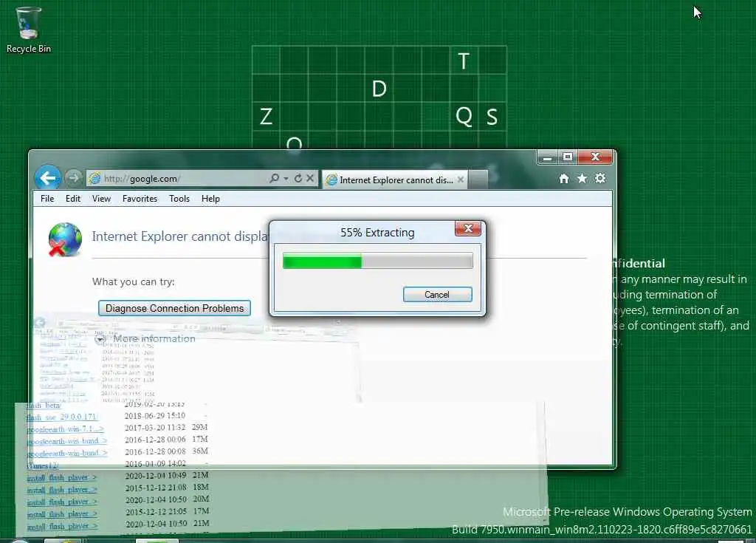Image resolution: width=756 pixels, height=543 pixels.
Task: Refresh the page with the reload icon
Action: (x=298, y=178)
